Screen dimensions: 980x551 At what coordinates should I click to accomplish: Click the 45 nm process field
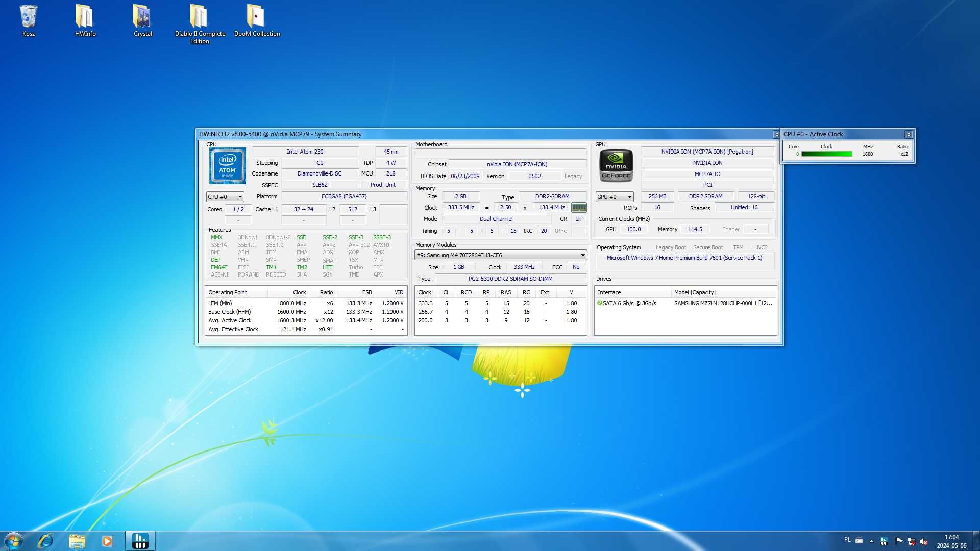point(391,152)
